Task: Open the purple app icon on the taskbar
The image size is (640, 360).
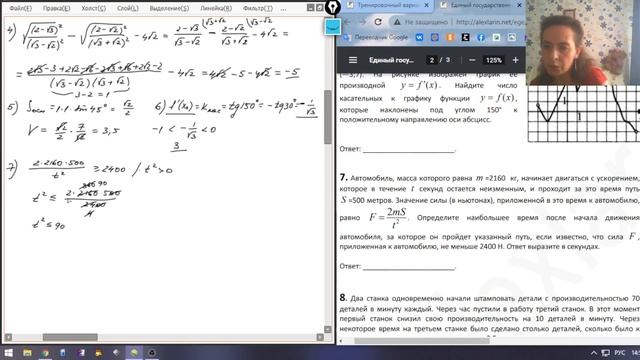Action: pyautogui.click(x=81, y=353)
